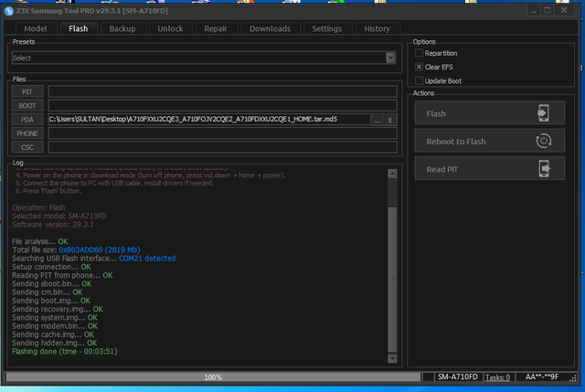View the History tab
This screenshot has width=585, height=392.
point(377,28)
